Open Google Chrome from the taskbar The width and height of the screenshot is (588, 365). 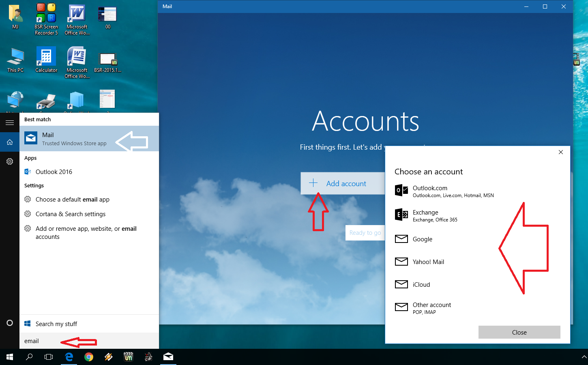(89, 357)
